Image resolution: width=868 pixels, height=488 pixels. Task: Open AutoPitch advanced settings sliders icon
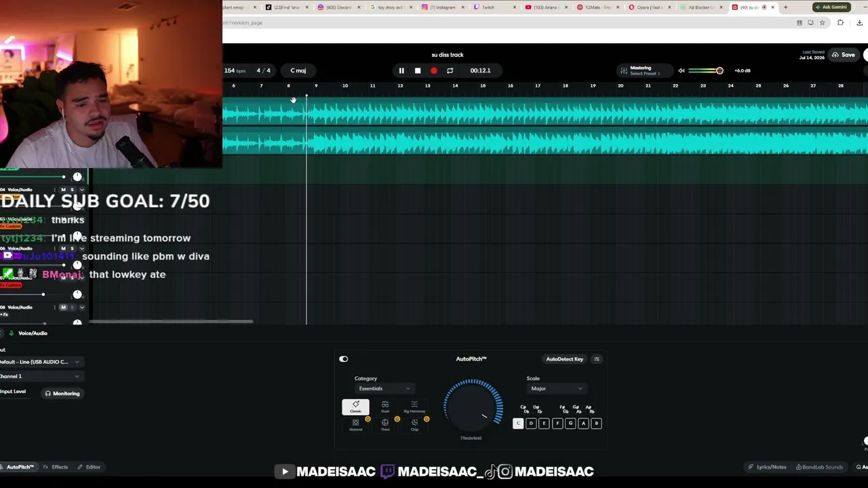[597, 359]
